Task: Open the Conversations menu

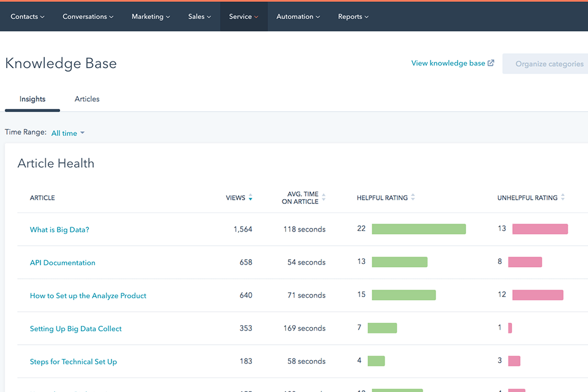Action: [88, 17]
